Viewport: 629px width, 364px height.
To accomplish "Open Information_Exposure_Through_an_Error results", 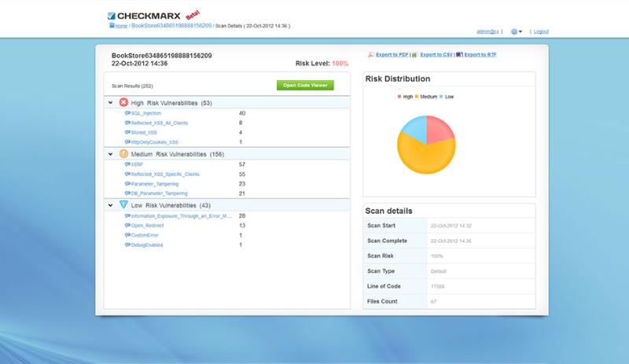I will 182,216.
